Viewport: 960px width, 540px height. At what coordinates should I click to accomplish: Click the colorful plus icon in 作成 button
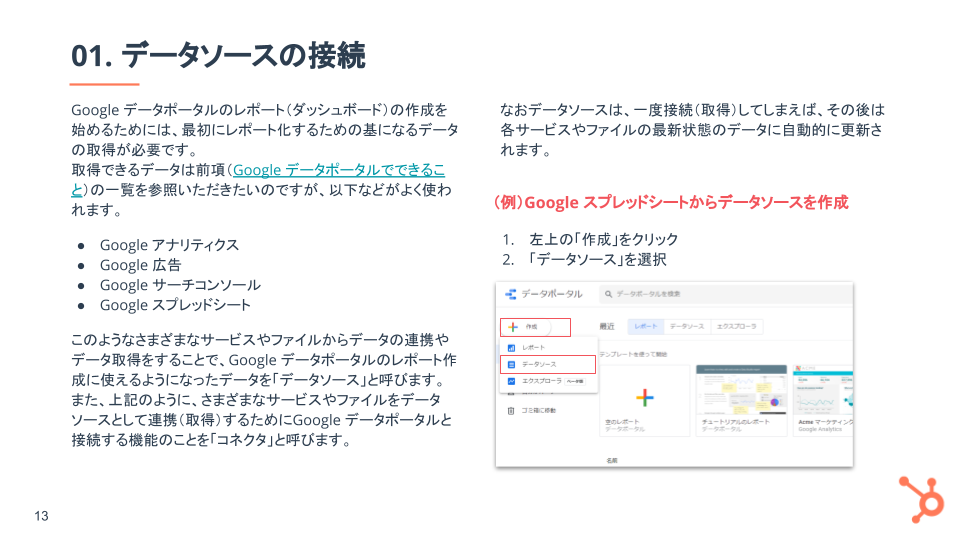click(x=512, y=327)
